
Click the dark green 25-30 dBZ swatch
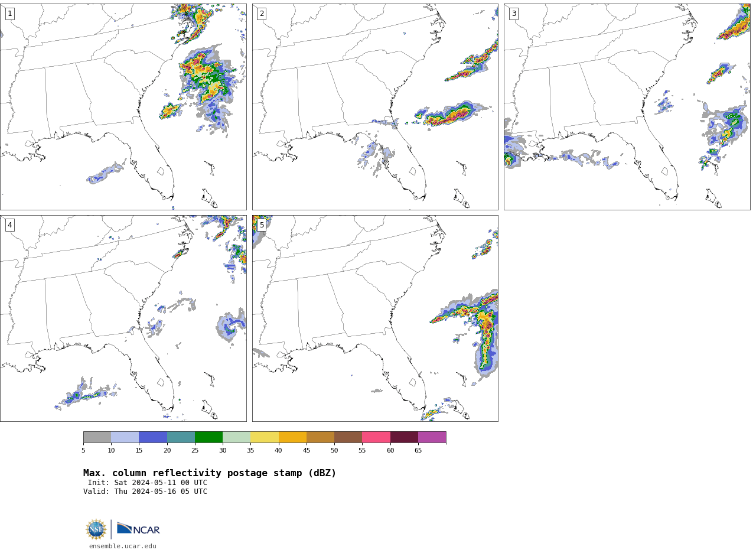click(x=208, y=437)
